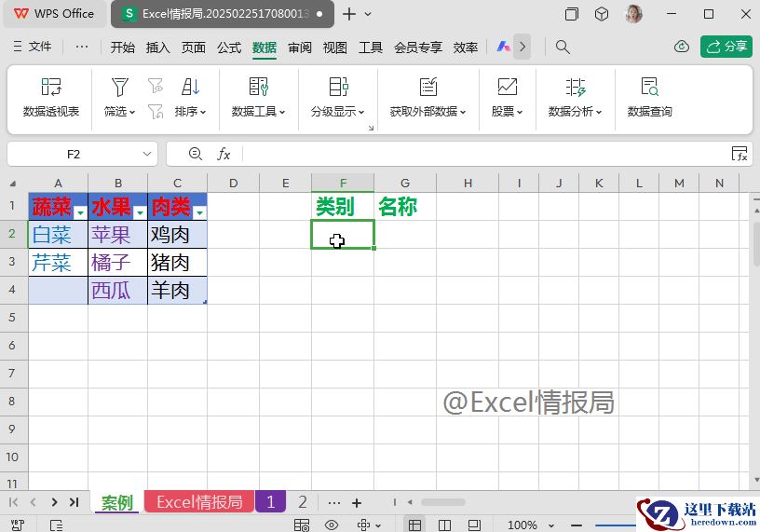This screenshot has height=532, width=760.
Task: Open the 数据工具 data tools icon
Action: (258, 88)
